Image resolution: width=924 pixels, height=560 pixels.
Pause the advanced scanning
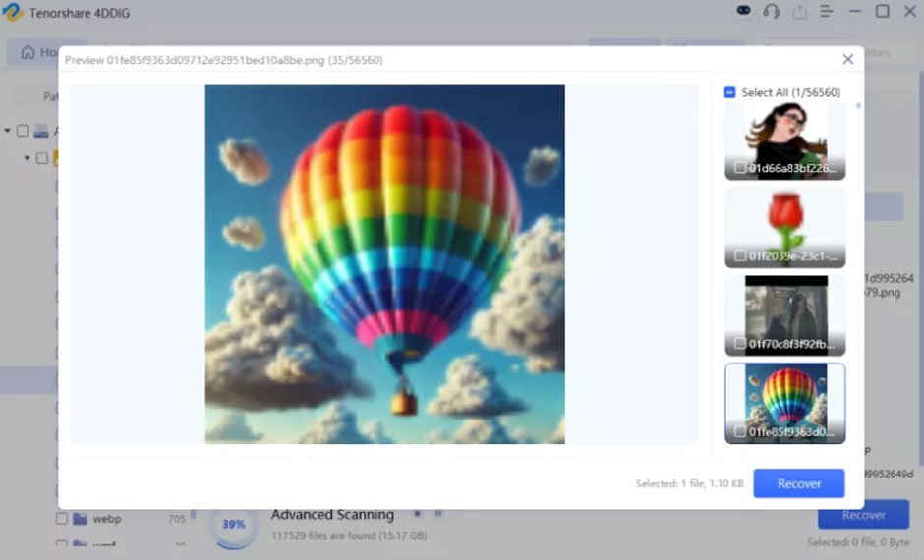438,514
